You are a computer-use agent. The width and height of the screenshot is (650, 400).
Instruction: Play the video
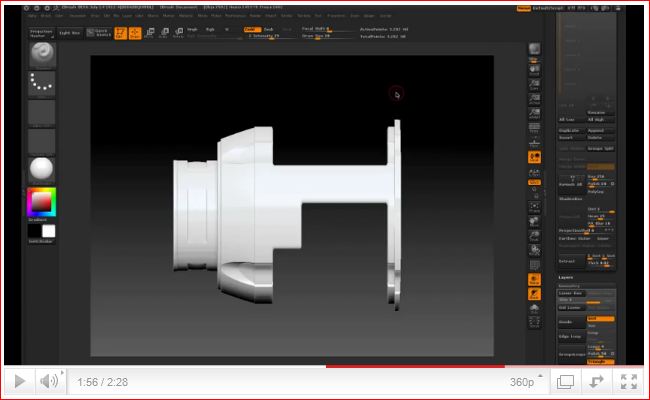pyautogui.click(x=20, y=381)
